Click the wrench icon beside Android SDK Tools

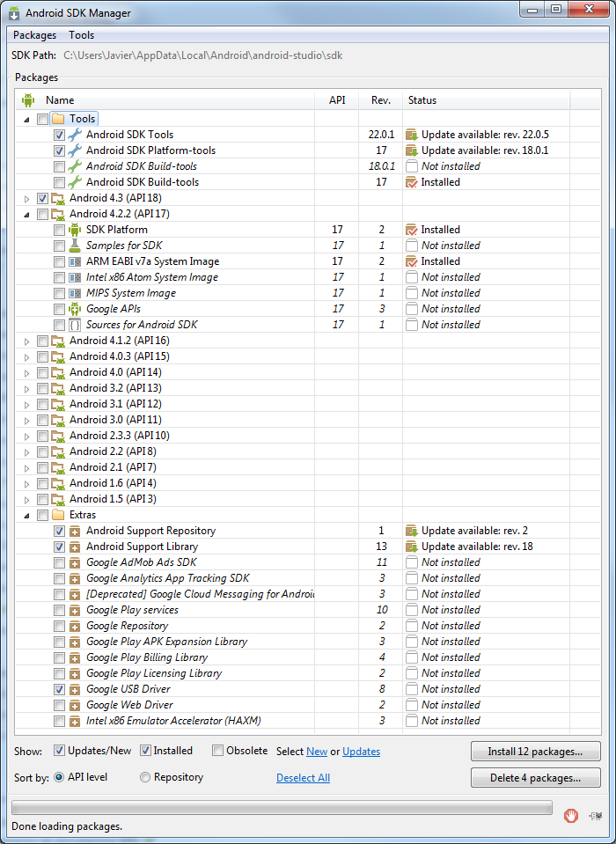pyautogui.click(x=75, y=135)
